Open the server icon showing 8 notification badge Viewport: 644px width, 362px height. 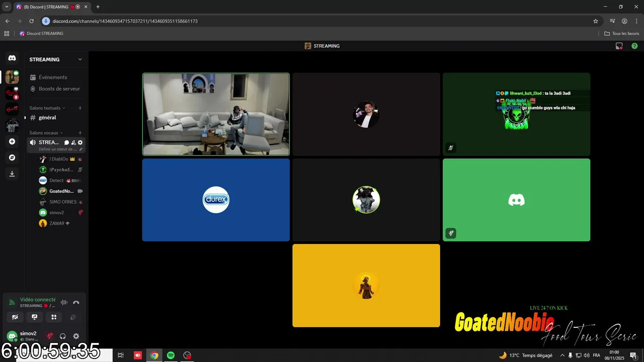click(12, 93)
